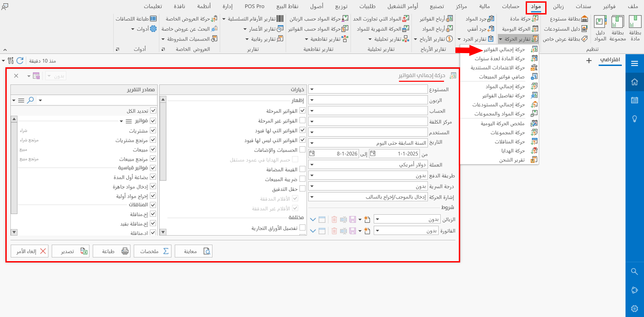
Task: Click the معاينة preview button
Action: coord(194,251)
